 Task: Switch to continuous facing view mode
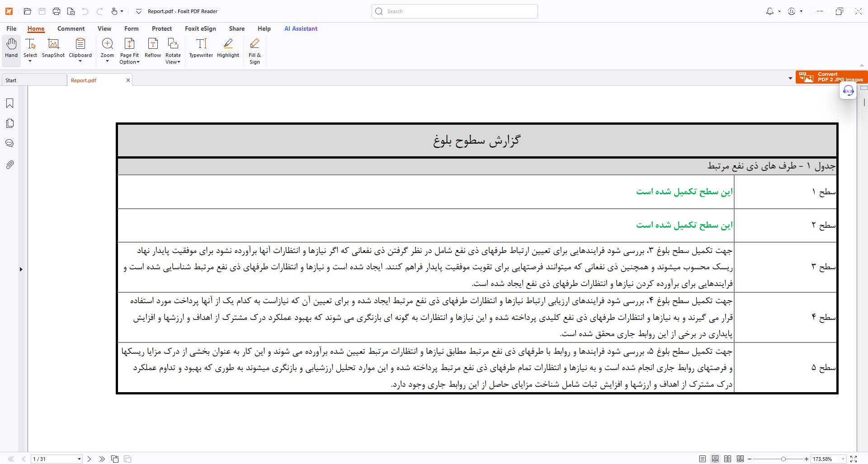tap(740, 459)
